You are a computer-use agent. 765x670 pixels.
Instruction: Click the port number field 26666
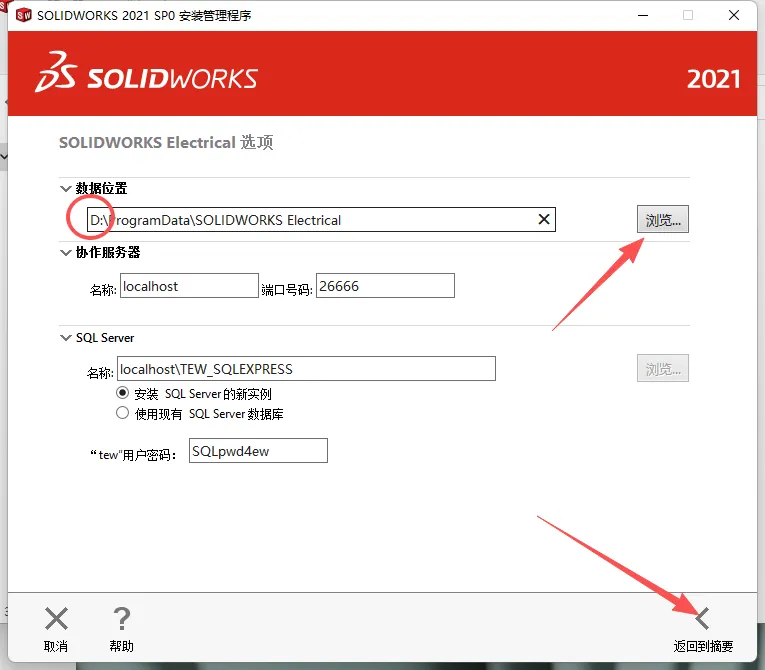pyautogui.click(x=385, y=286)
